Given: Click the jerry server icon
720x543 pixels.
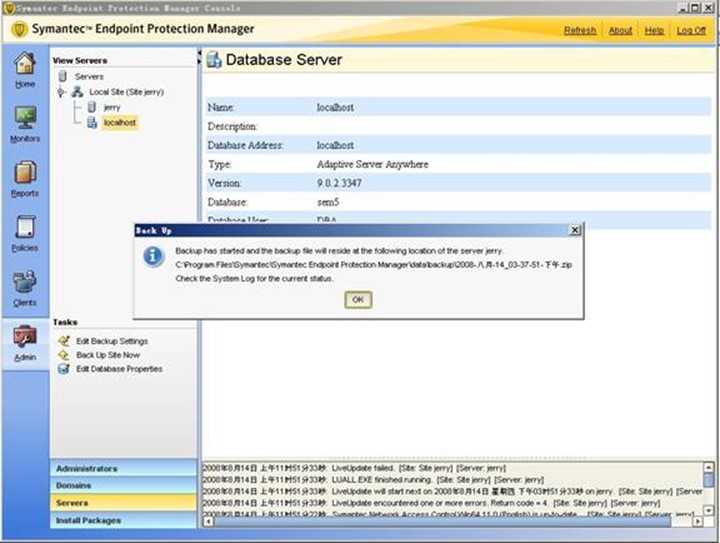Looking at the screenshot, I should 92,107.
